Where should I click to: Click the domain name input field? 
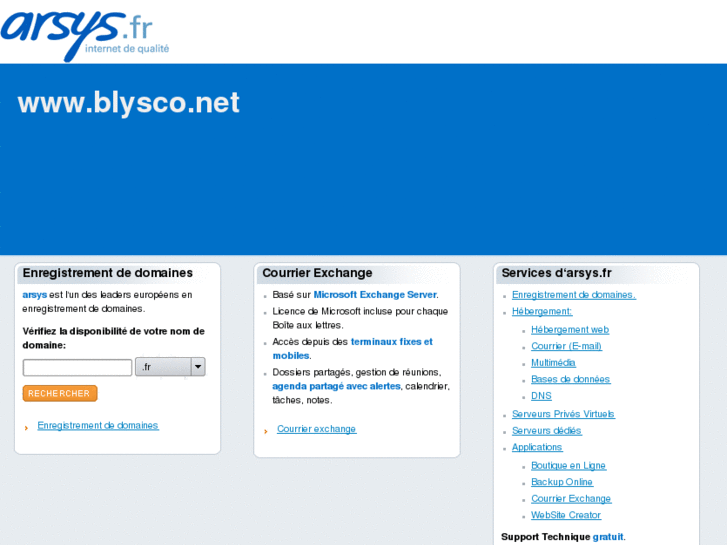tap(77, 367)
